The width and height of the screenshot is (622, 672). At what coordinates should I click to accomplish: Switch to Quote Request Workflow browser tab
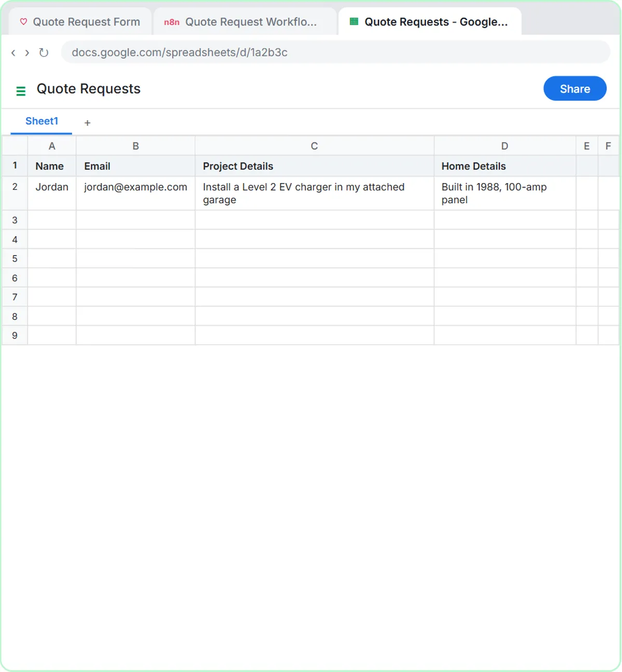coord(245,22)
